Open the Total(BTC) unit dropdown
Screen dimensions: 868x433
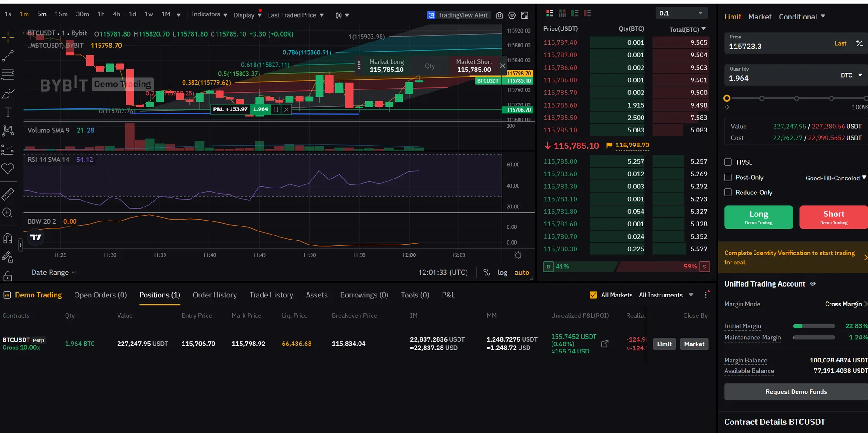click(x=688, y=29)
